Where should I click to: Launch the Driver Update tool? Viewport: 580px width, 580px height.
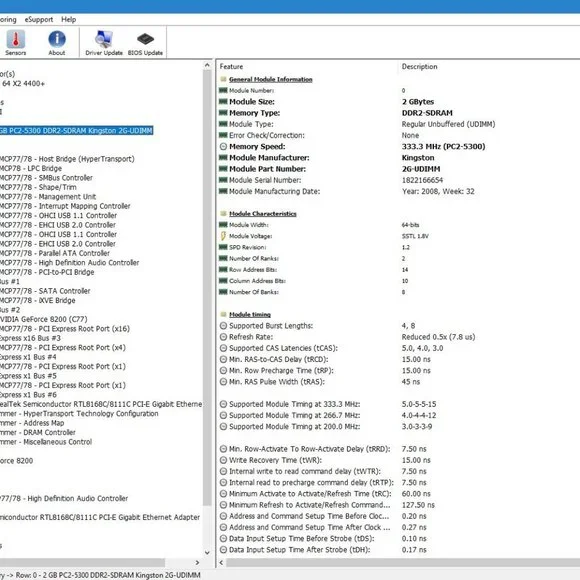[x=104, y=39]
